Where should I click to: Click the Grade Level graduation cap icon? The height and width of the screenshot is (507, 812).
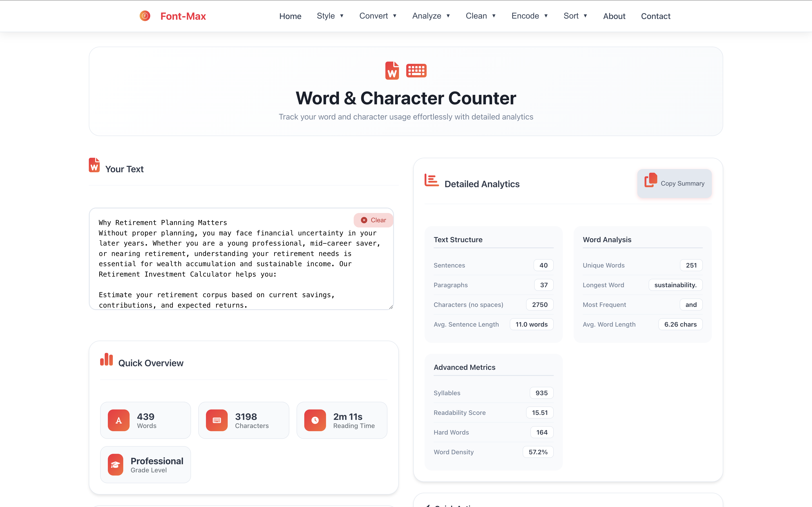point(115,464)
